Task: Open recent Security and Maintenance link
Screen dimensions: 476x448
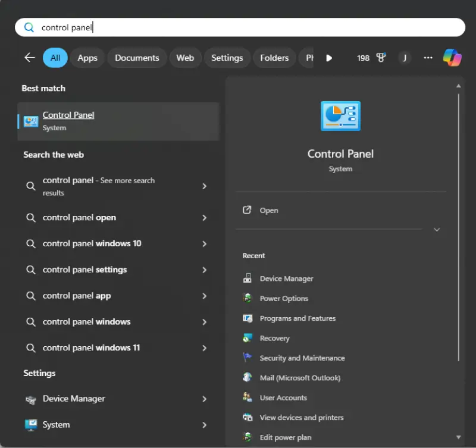Action: coord(302,358)
